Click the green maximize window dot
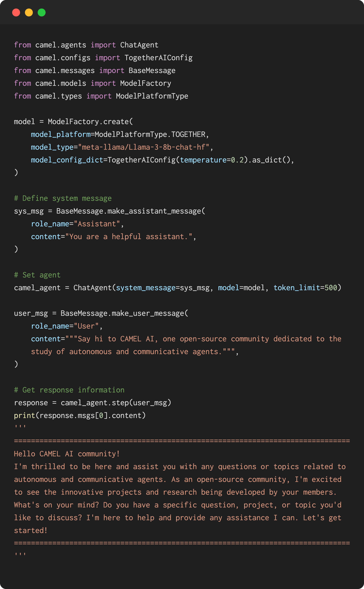The image size is (364, 589). (x=42, y=12)
